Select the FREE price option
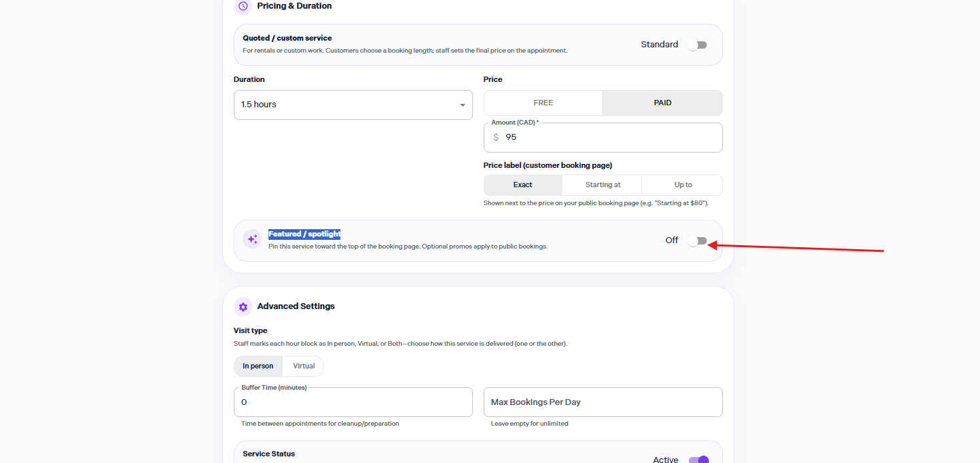This screenshot has height=463, width=980. tap(543, 103)
